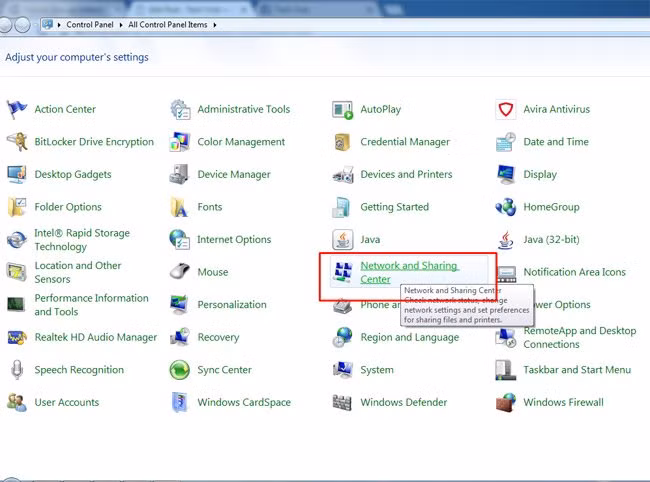The height and width of the screenshot is (482, 650).
Task: Expand the arrow after All Control Panel Items
Action: [215, 24]
